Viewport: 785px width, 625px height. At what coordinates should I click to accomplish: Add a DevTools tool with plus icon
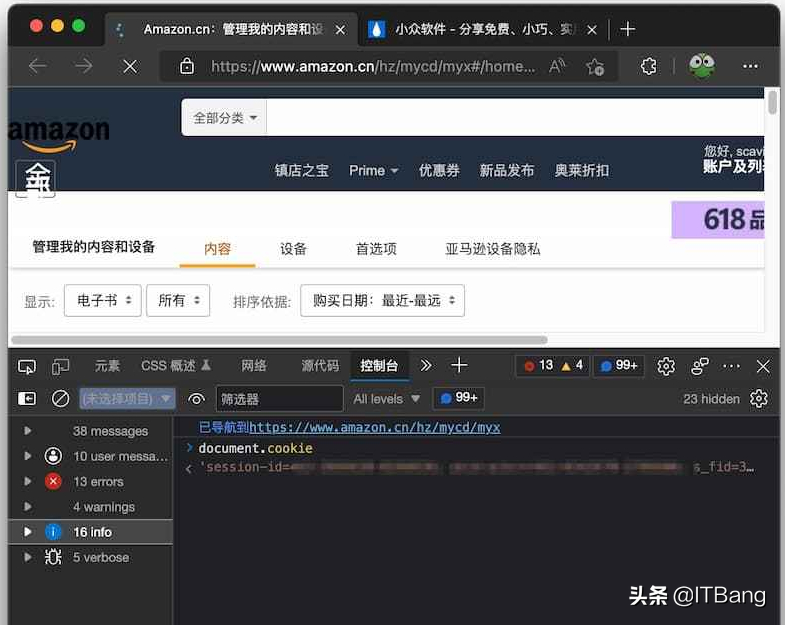pos(459,366)
